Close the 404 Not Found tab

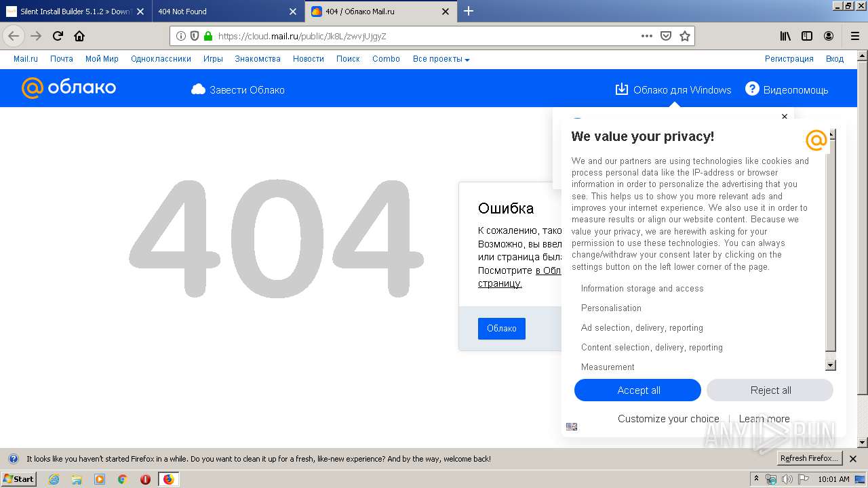pos(293,12)
